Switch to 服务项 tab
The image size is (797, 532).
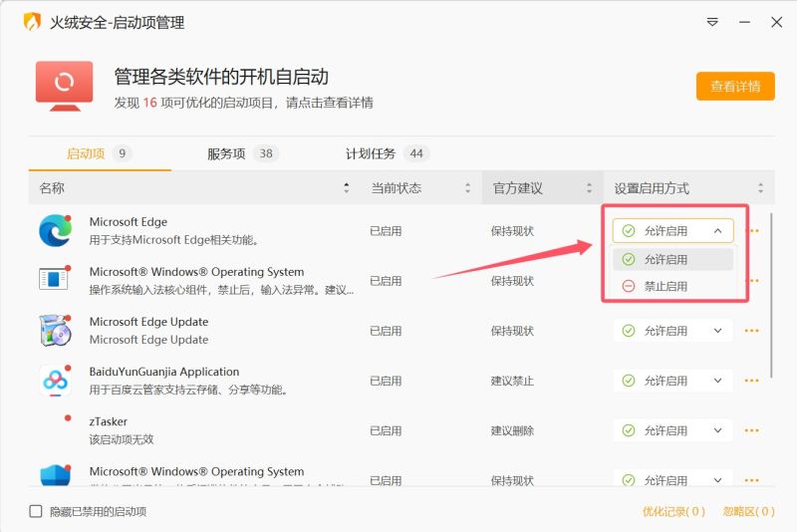242,153
